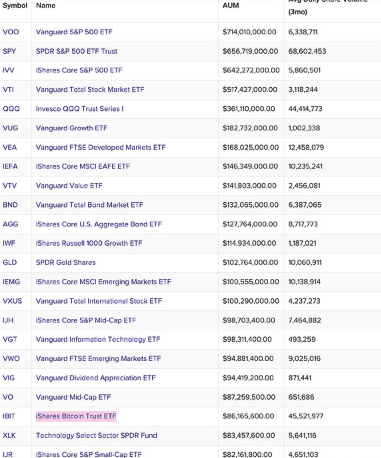
Task: Open Vanguard Total Bond Market ETF
Action: 90,205
